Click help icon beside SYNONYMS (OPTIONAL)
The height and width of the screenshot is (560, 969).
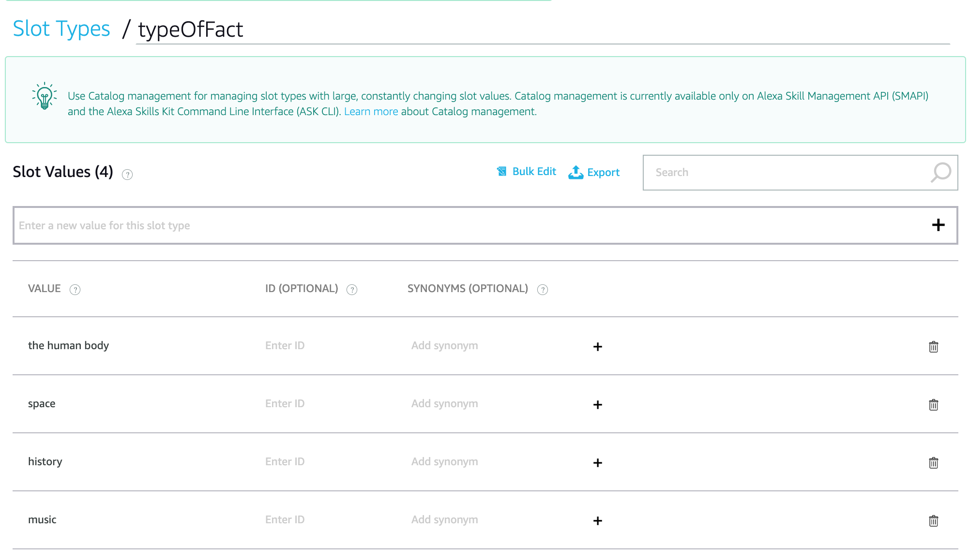pos(543,290)
